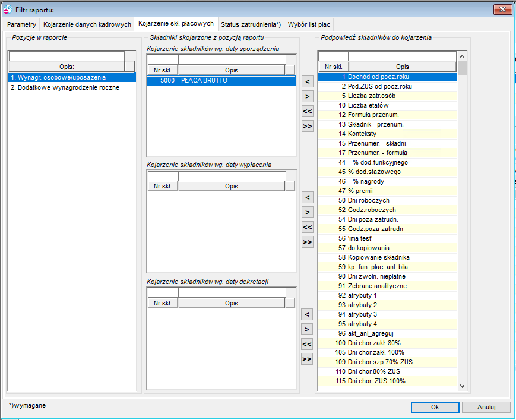Viewport: 516px width, 420px height.
Task: Select row 1. Wynagr. osobowe/uposażenia
Action: coord(72,77)
